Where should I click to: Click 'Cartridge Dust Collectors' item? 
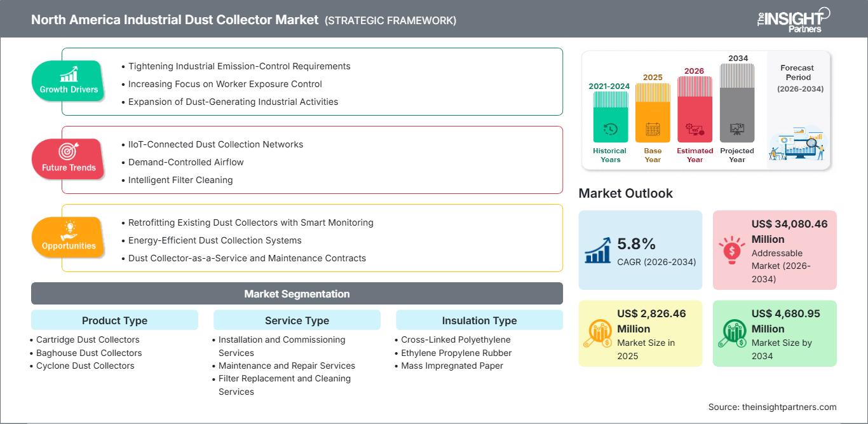click(x=88, y=339)
